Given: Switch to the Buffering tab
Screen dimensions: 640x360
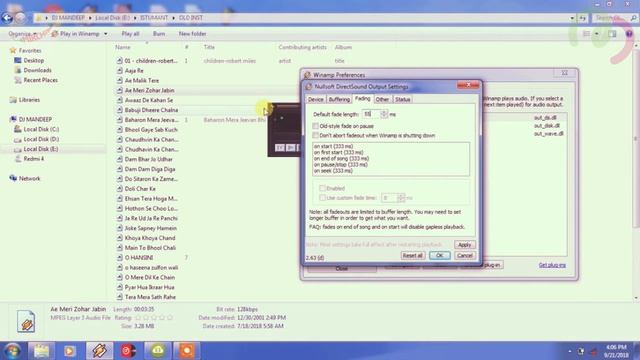Looking at the screenshot, I should point(339,99).
